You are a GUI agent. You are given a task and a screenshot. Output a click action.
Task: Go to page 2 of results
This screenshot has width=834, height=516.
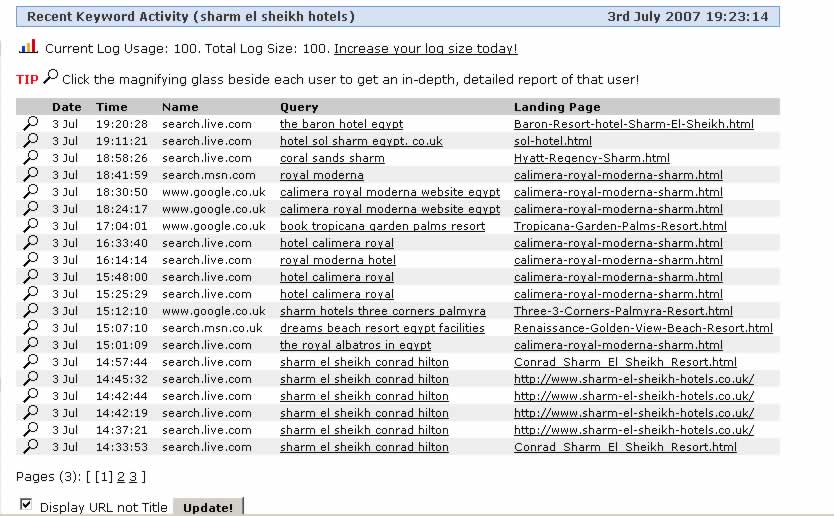tap(121, 477)
